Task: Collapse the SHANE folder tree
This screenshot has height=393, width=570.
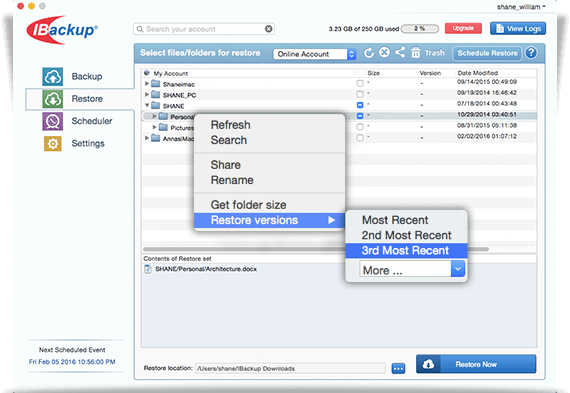Action: [147, 105]
